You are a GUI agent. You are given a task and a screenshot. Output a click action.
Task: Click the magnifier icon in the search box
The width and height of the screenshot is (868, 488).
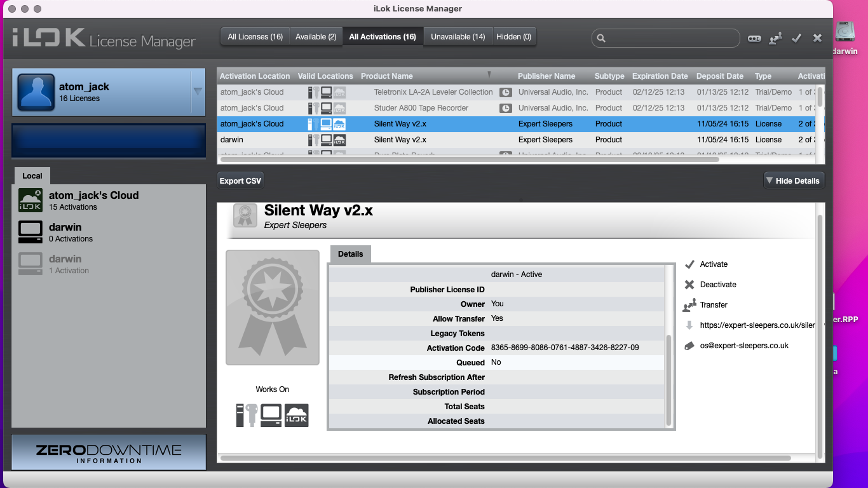pos(601,38)
